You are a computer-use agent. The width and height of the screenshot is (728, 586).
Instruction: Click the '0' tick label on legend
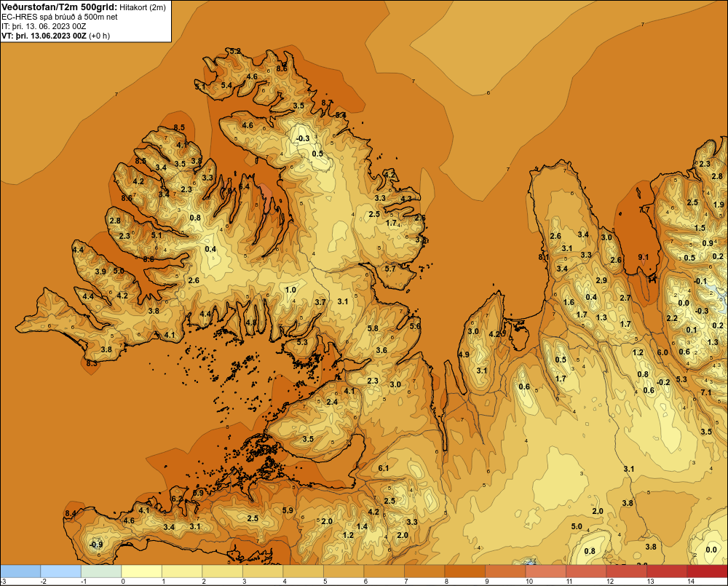click(x=123, y=582)
